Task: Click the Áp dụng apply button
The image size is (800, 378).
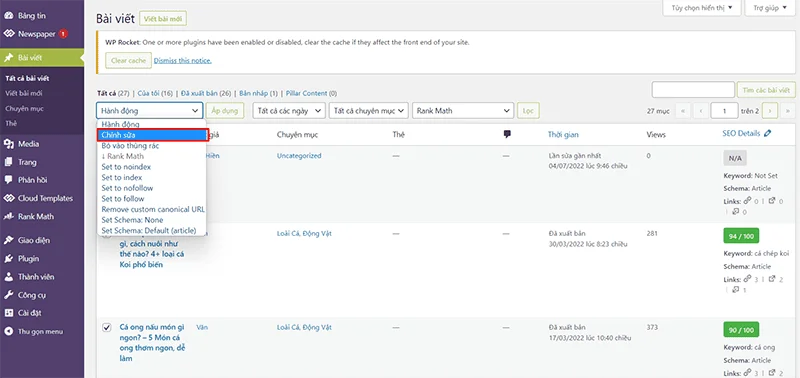Action: tap(225, 110)
